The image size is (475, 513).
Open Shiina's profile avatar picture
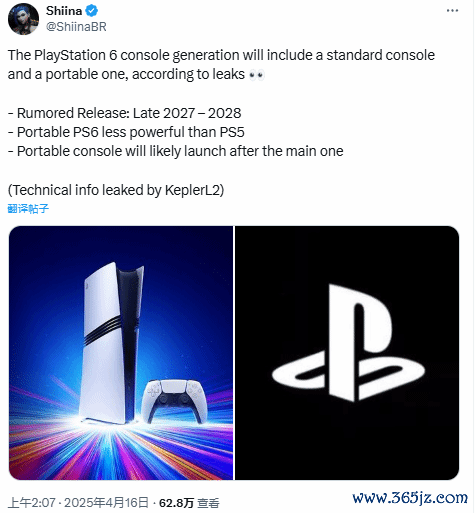[x=23, y=19]
